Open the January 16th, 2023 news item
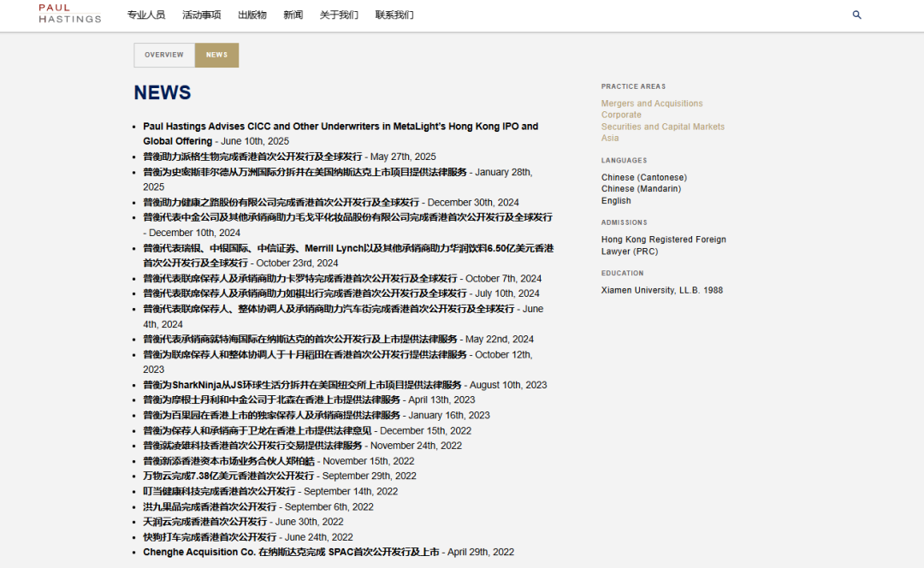 [272, 416]
